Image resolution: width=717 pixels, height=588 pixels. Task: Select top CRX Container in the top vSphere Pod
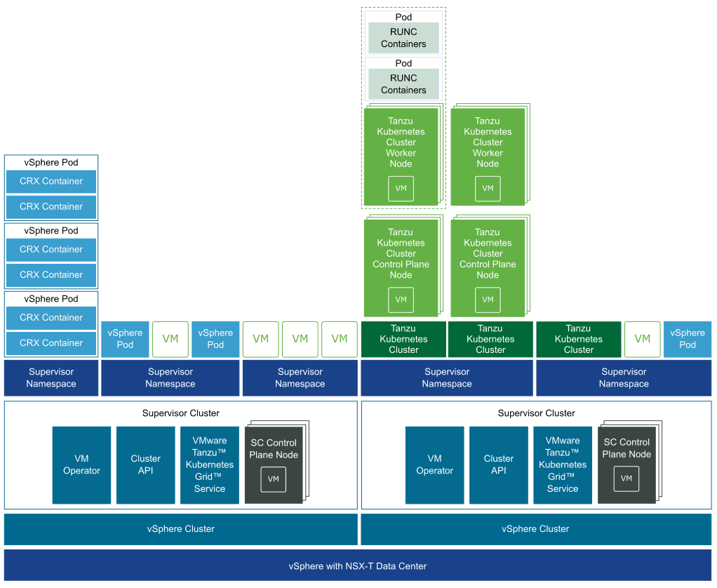(x=51, y=181)
